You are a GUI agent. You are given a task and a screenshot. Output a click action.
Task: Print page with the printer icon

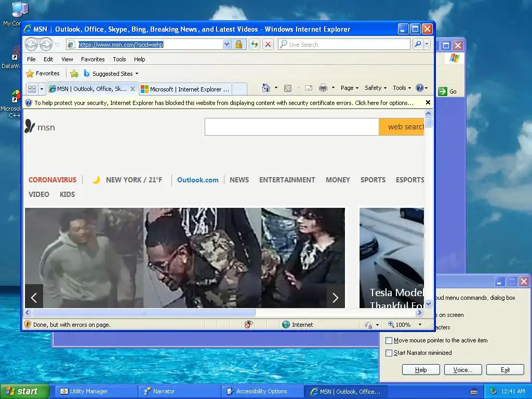323,88
